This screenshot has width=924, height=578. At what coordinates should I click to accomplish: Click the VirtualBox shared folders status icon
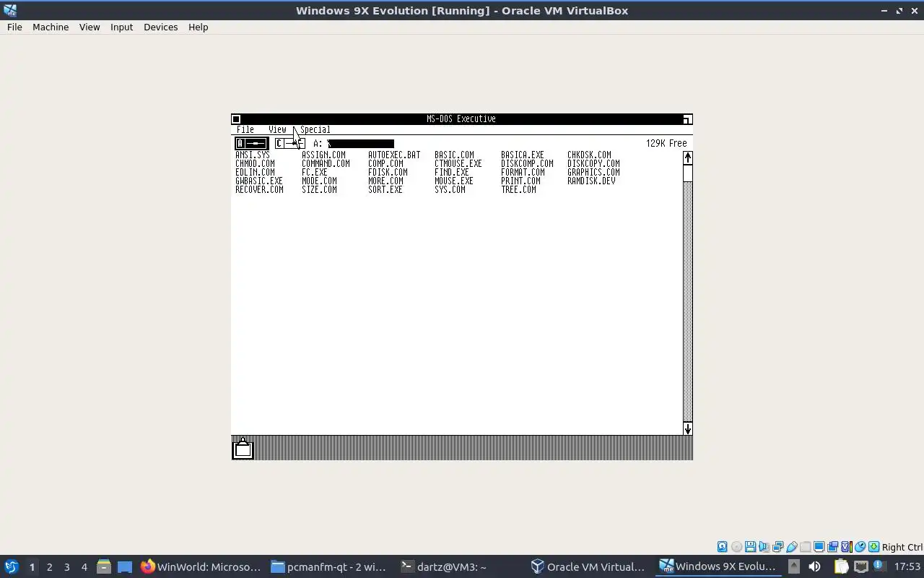tap(805, 547)
